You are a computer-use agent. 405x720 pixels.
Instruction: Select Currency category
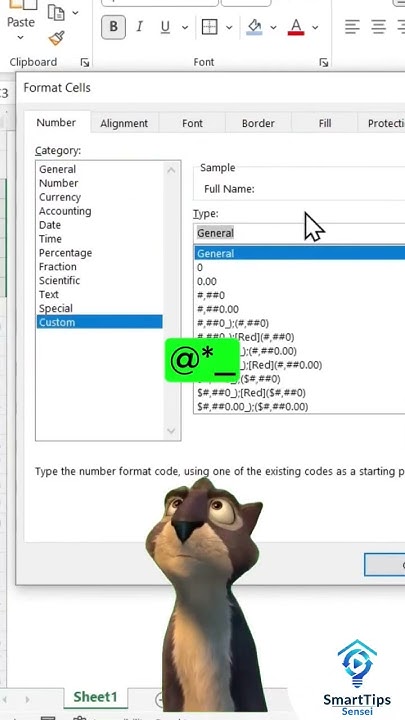pyautogui.click(x=99, y=197)
